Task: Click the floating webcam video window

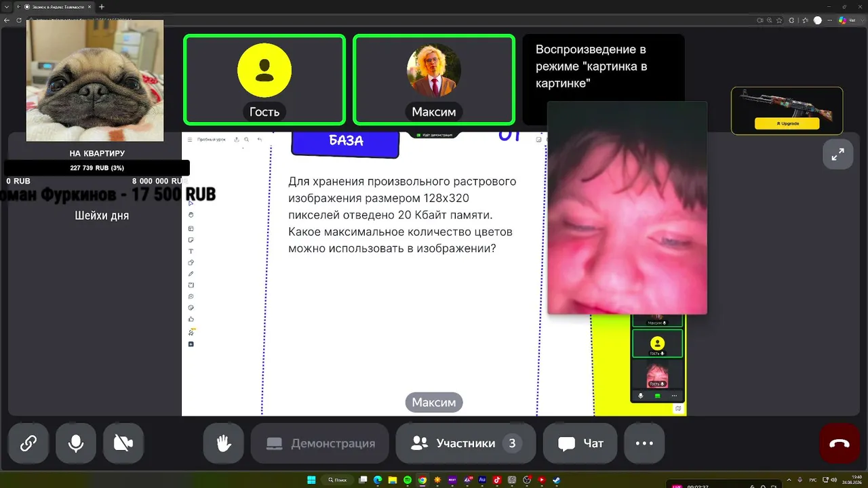Action: coord(627,208)
